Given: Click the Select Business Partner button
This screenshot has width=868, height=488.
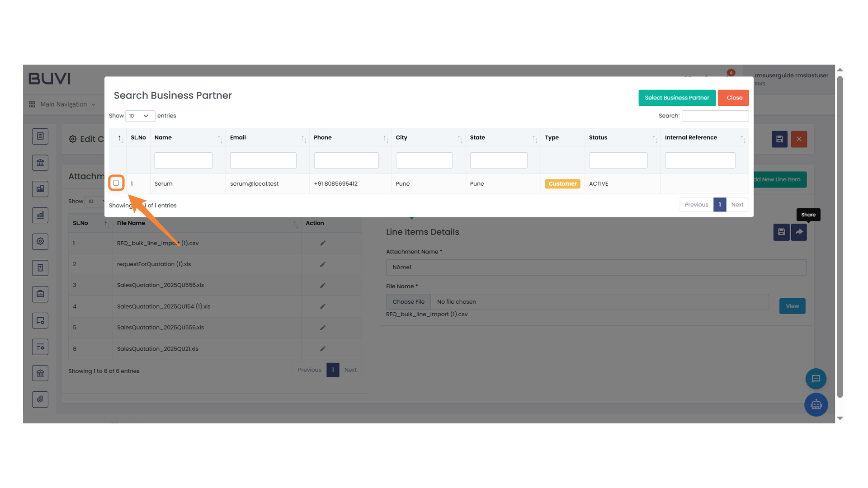Looking at the screenshot, I should tap(677, 98).
